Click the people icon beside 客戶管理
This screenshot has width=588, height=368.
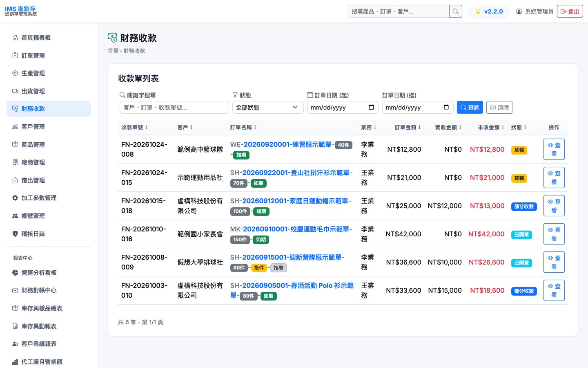point(15,127)
